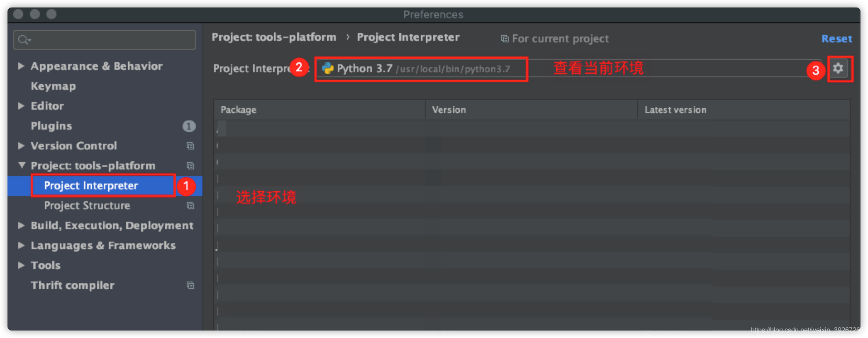868x338 pixels.
Task: Expand the Editor section
Action: click(x=21, y=106)
